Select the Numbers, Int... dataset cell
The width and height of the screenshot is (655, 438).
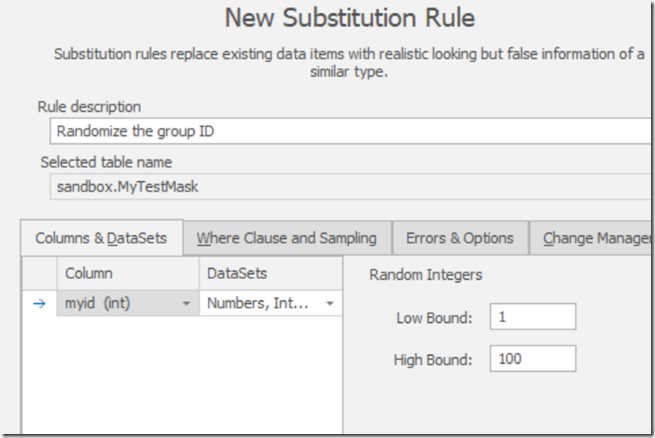[x=259, y=304]
